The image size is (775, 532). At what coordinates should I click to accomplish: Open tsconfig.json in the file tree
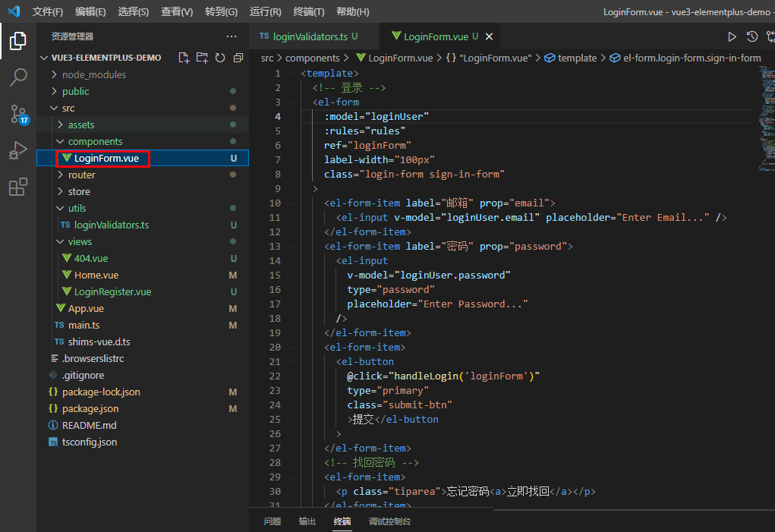143,442
